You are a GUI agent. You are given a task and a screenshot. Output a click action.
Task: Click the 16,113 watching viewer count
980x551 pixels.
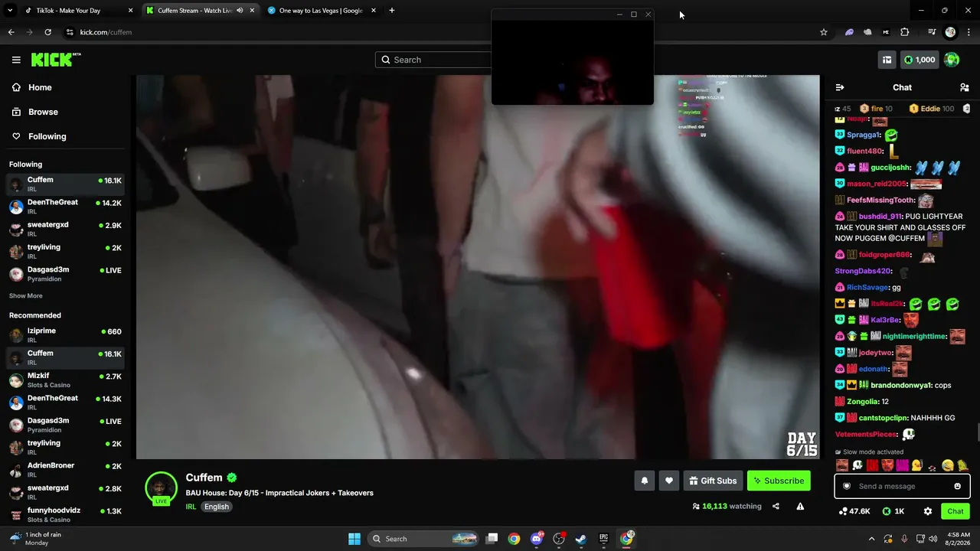[x=727, y=506]
